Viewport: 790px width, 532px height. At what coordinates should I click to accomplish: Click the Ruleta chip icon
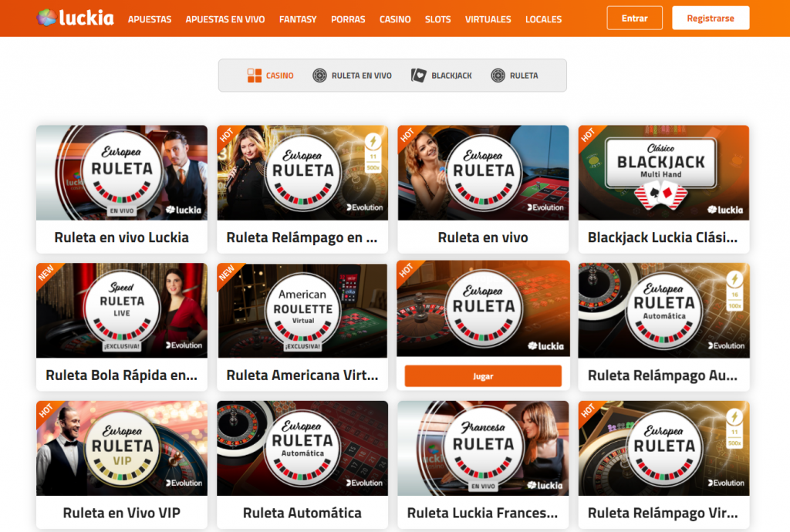[498, 76]
